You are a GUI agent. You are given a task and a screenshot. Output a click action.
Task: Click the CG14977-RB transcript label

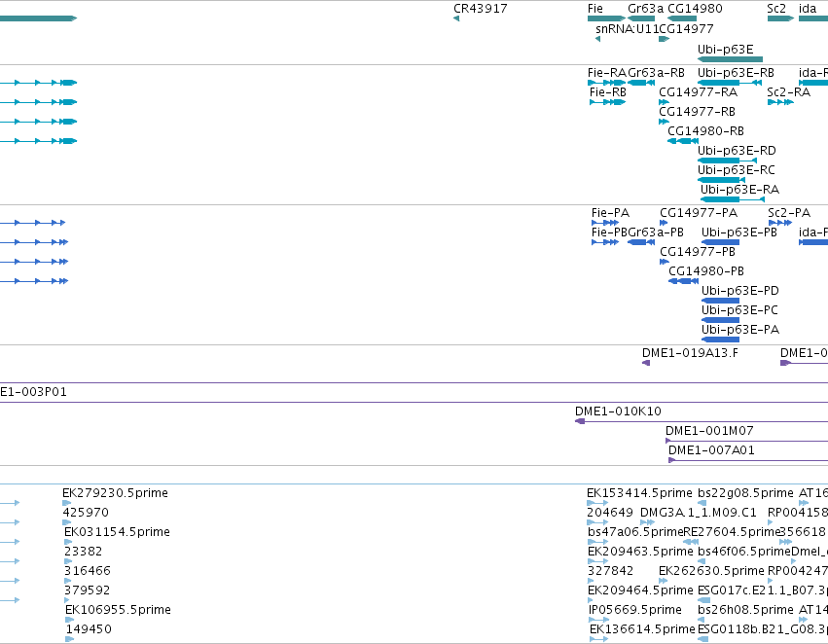[697, 112]
